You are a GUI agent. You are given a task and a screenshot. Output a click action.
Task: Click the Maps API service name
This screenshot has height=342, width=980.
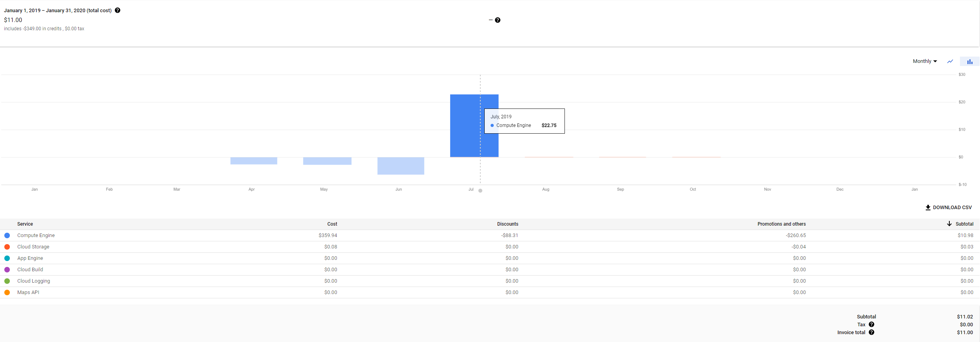tap(28, 292)
